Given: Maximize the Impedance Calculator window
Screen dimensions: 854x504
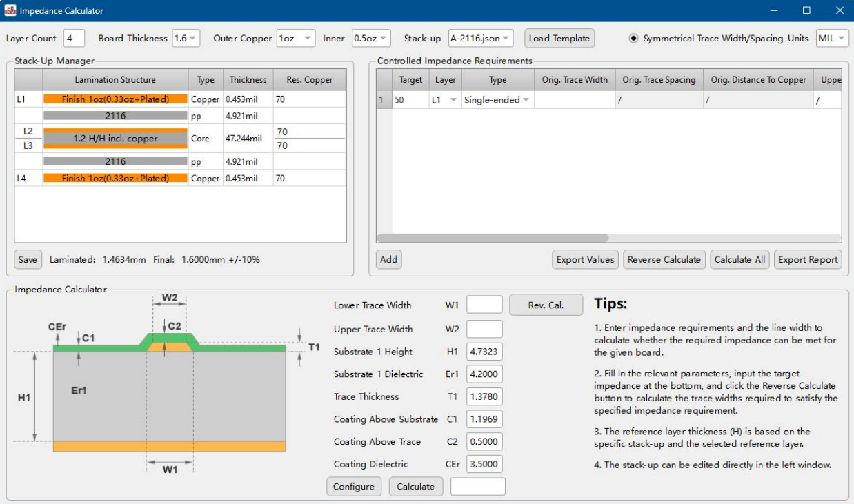Looking at the screenshot, I should pyautogui.click(x=806, y=10).
